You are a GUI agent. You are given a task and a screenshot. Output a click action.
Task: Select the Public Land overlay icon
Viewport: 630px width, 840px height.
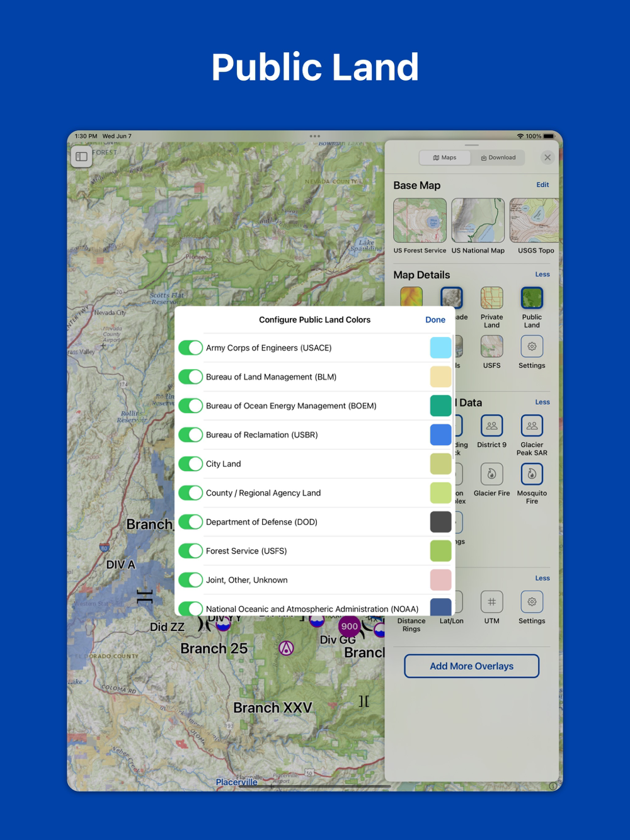click(x=532, y=298)
